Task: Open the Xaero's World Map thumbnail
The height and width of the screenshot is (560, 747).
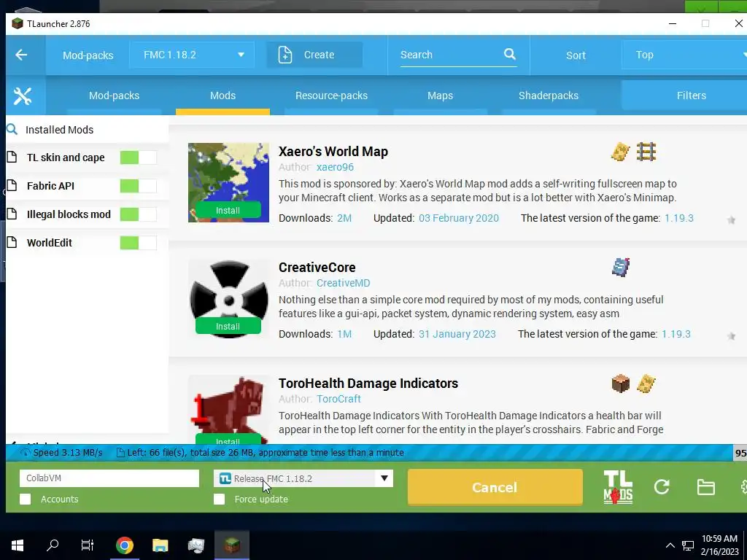Action: (x=228, y=182)
